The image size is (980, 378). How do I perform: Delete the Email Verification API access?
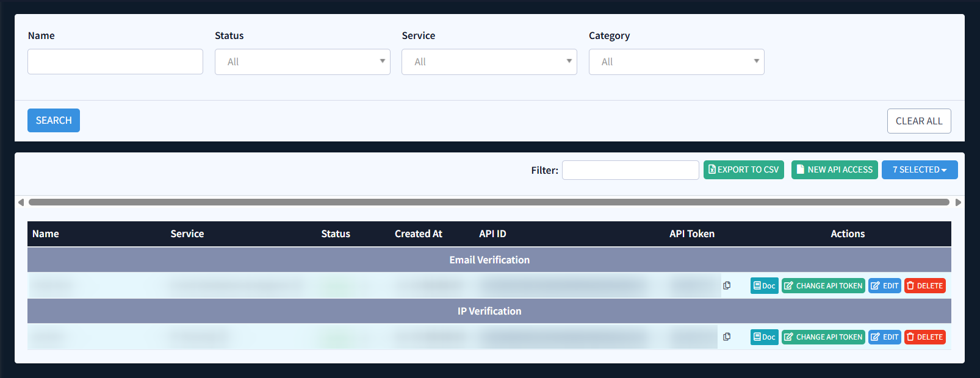(x=924, y=285)
